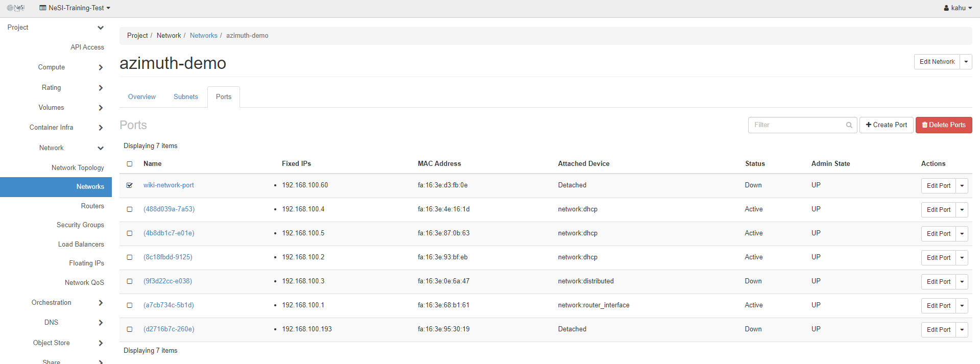Open the NeSI-Training-Test project selector
Screen dimensions: 980x364
click(x=75, y=8)
